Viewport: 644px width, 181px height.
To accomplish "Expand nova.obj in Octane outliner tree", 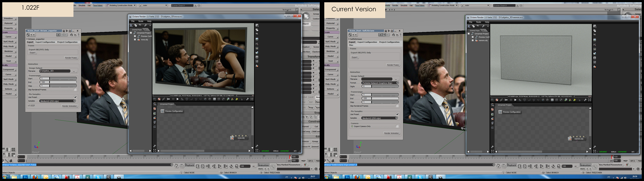I will [x=135, y=40].
